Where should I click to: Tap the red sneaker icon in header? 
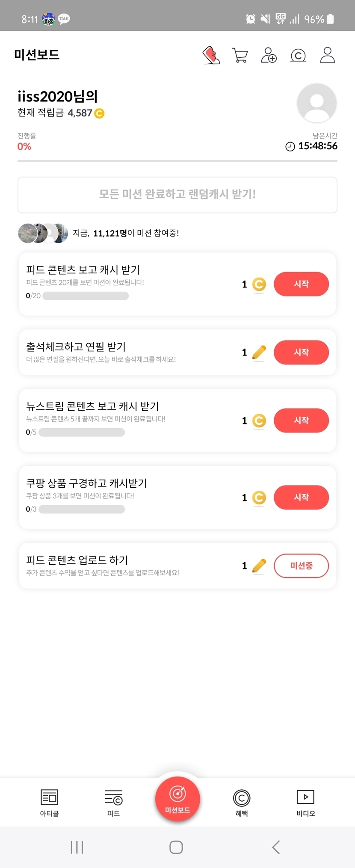(x=211, y=55)
